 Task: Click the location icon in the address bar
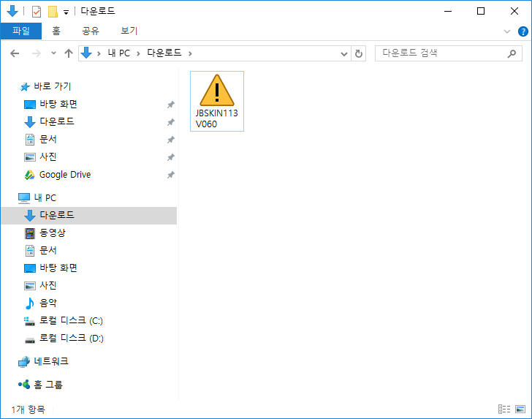pos(86,53)
